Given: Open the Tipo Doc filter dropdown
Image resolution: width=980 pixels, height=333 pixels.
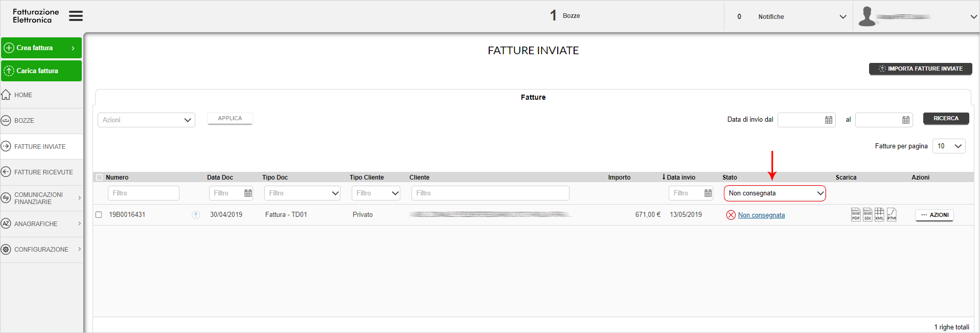Looking at the screenshot, I should (x=302, y=193).
